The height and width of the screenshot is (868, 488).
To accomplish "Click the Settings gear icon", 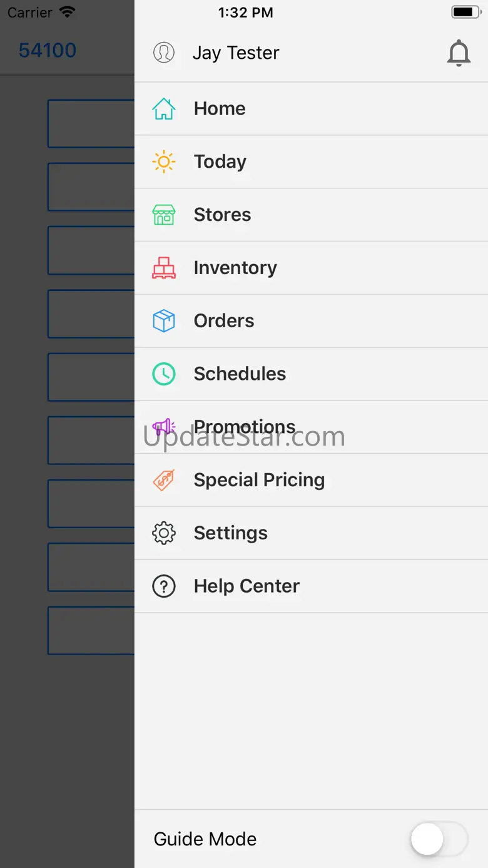I will [x=164, y=533].
